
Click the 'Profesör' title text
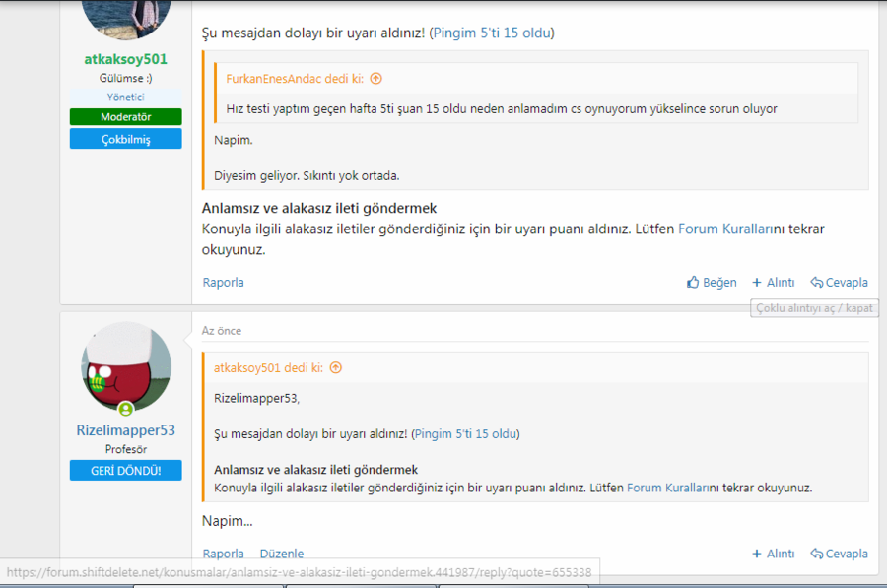coord(125,449)
